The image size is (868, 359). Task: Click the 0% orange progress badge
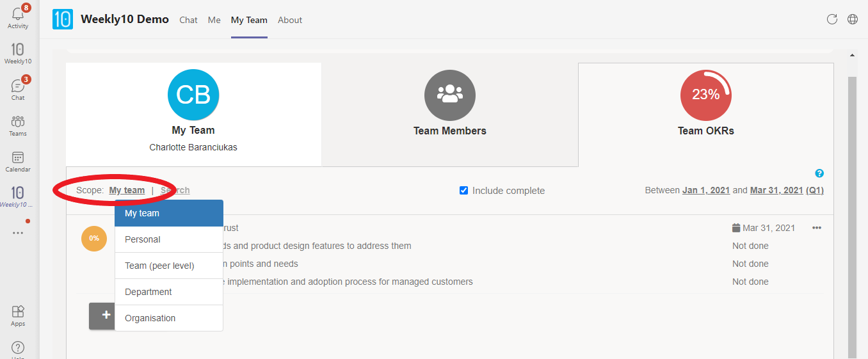click(94, 238)
